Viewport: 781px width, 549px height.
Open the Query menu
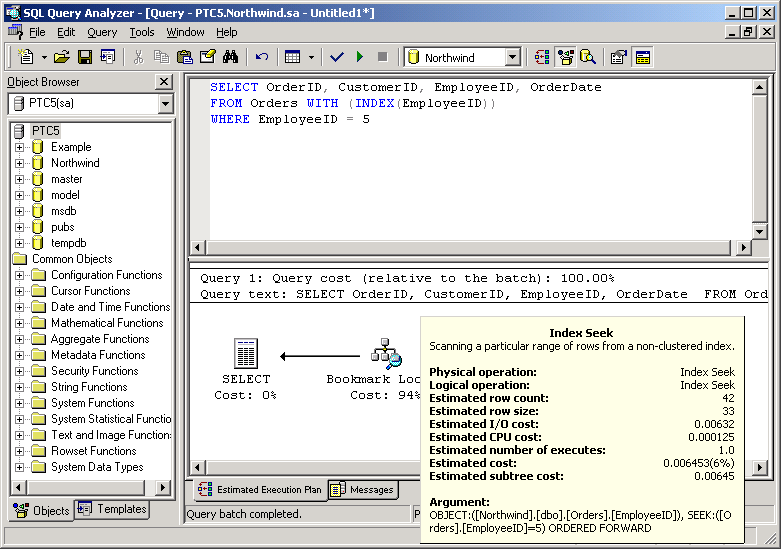[x=102, y=32]
